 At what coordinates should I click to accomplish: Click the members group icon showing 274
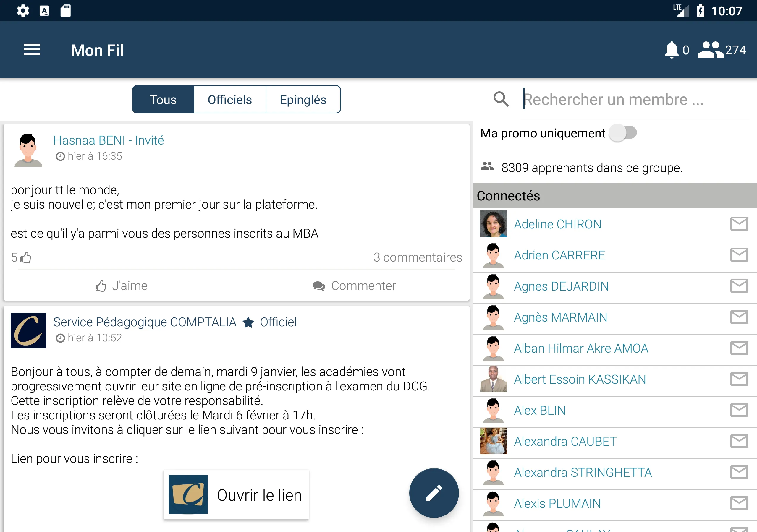tap(710, 50)
